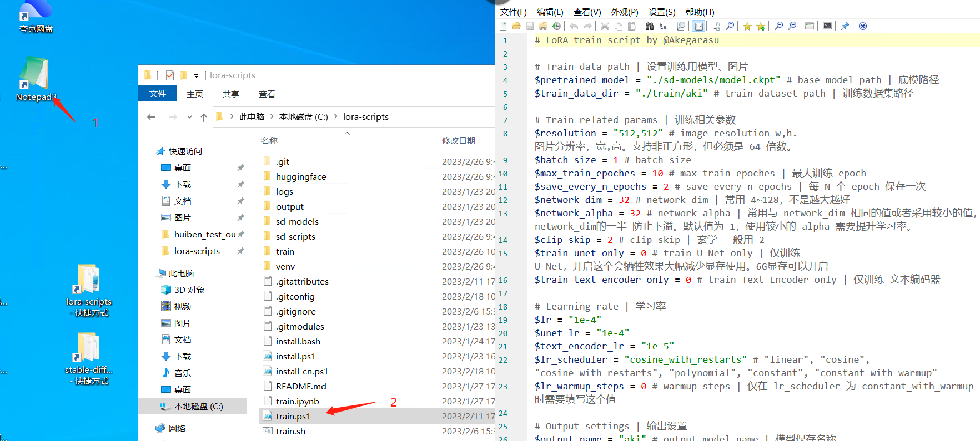Select the train.ps1 file in the list
The image size is (980, 441).
[293, 416]
